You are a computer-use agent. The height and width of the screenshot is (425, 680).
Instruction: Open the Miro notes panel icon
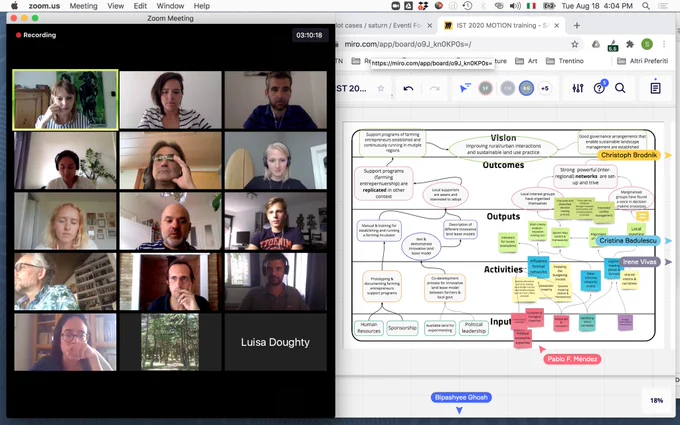(655, 88)
